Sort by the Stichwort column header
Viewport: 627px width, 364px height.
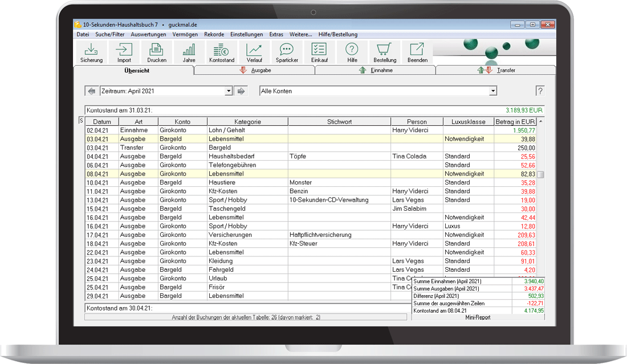click(x=339, y=121)
